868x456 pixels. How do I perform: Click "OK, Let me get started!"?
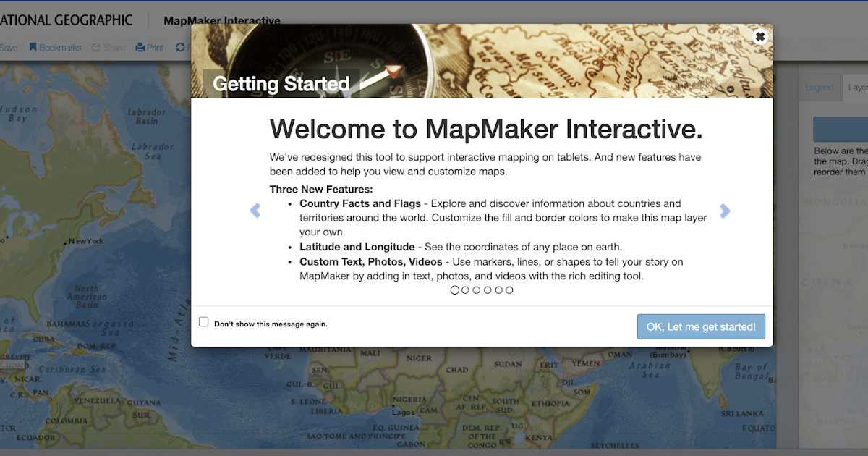[700, 326]
